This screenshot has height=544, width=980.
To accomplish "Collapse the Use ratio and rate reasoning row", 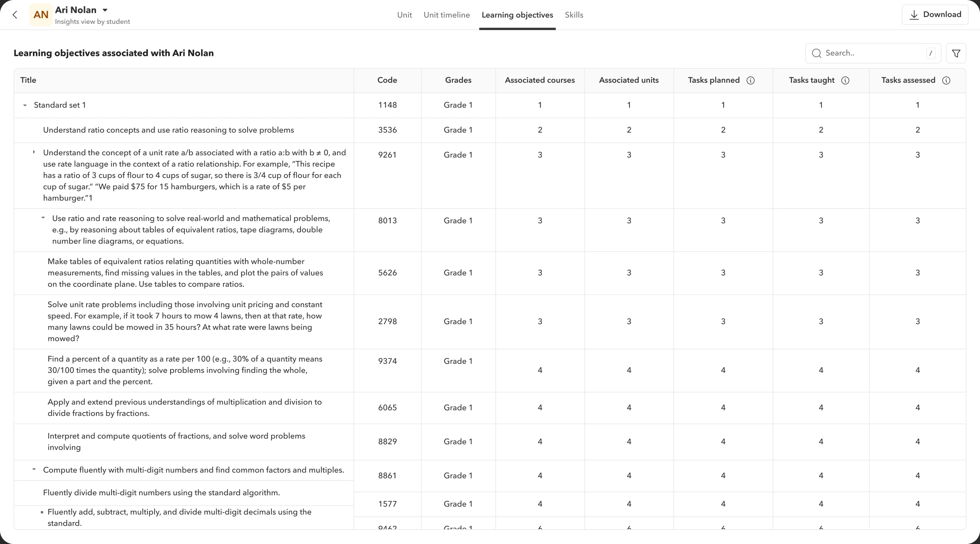I will tap(43, 218).
